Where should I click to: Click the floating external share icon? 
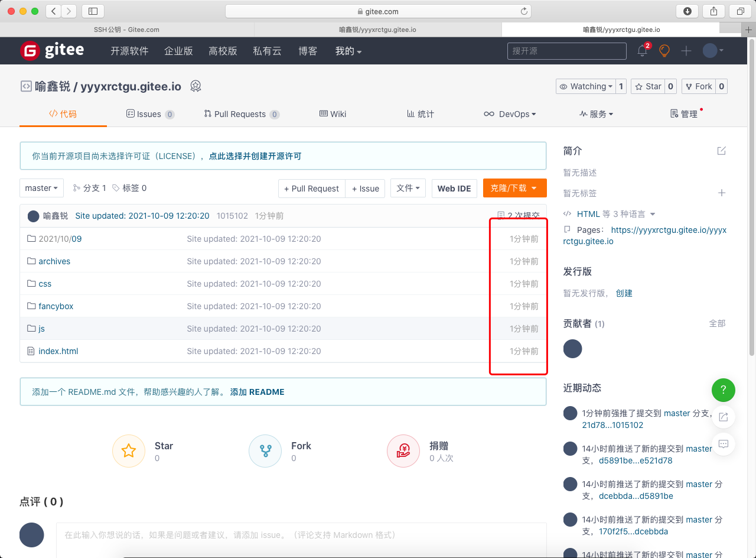[724, 417]
